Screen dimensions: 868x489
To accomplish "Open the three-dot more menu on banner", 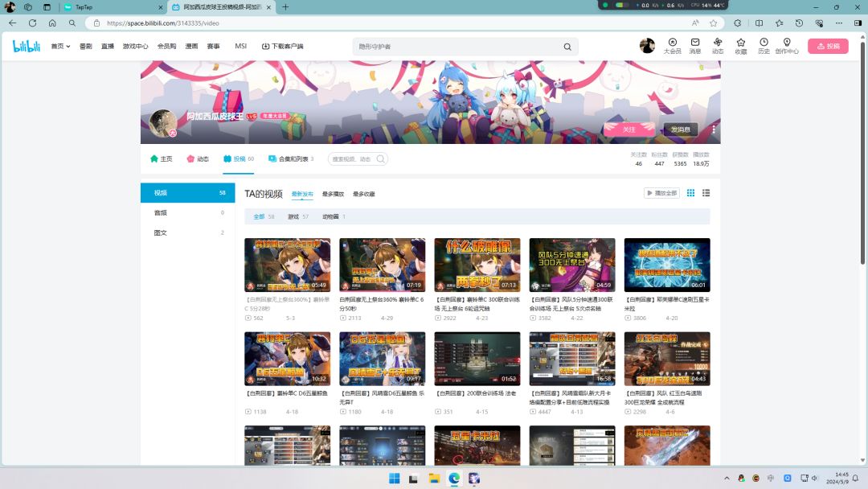I will click(713, 129).
